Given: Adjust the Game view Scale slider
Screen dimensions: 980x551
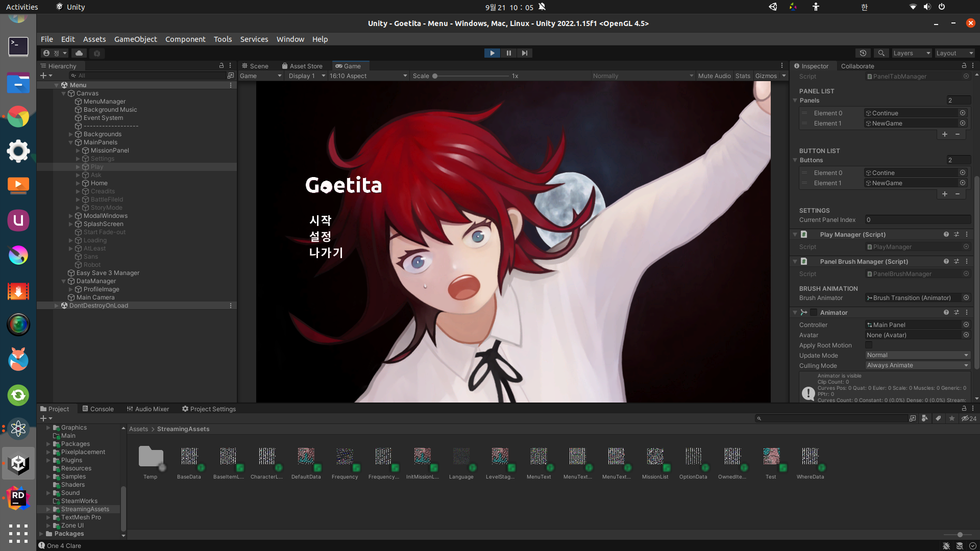Looking at the screenshot, I should click(470, 76).
